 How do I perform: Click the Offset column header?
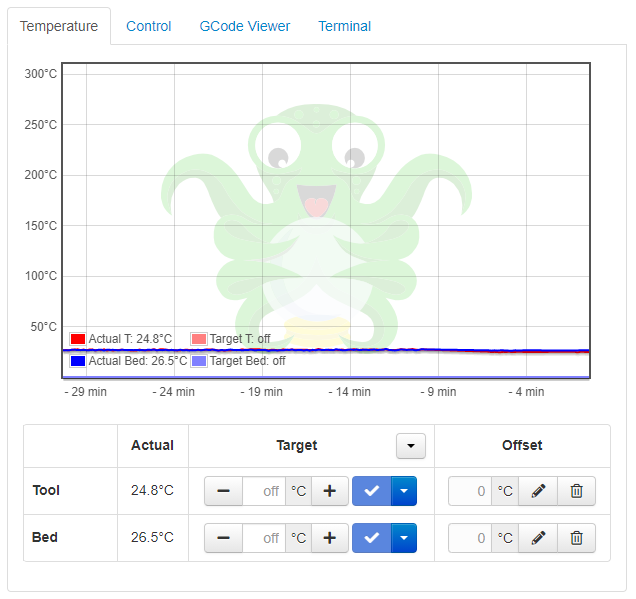[x=522, y=446]
